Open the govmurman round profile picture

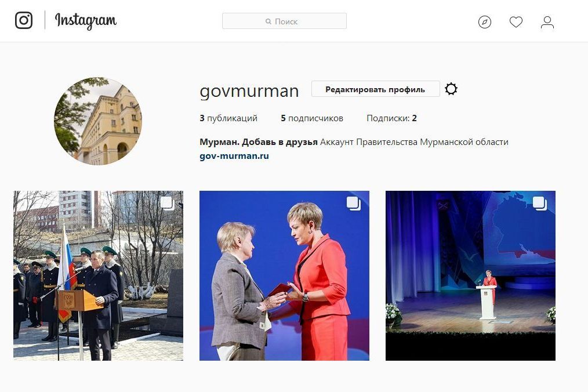click(x=98, y=121)
